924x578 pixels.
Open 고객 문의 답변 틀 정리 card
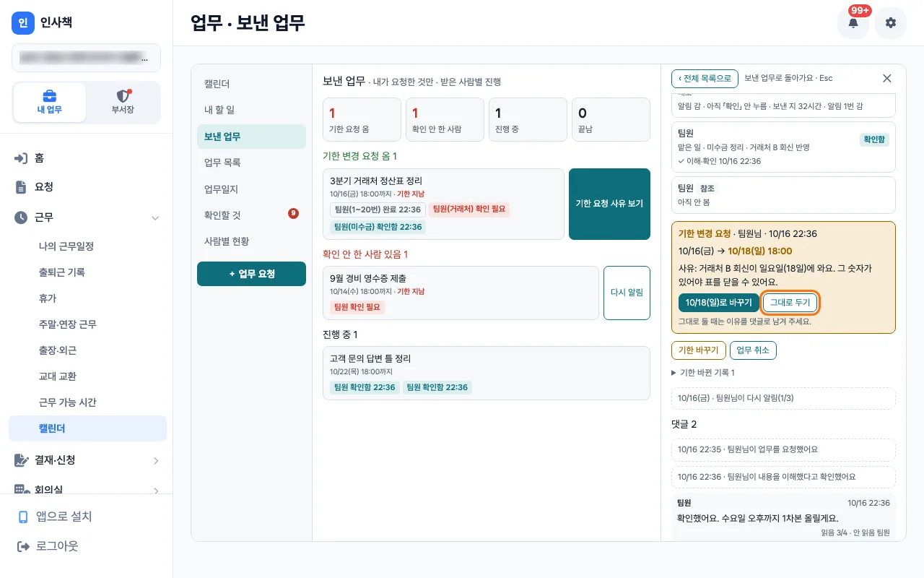[x=487, y=373]
